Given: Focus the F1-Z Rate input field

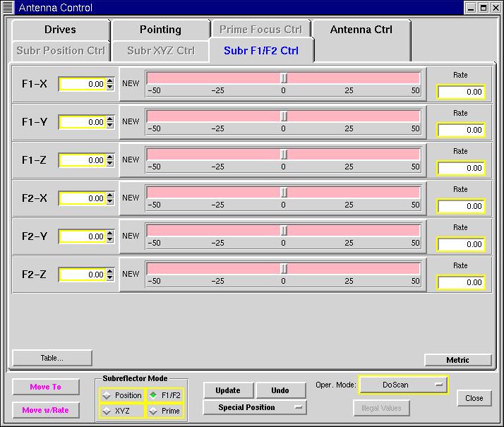Looking at the screenshot, I should point(461,168).
